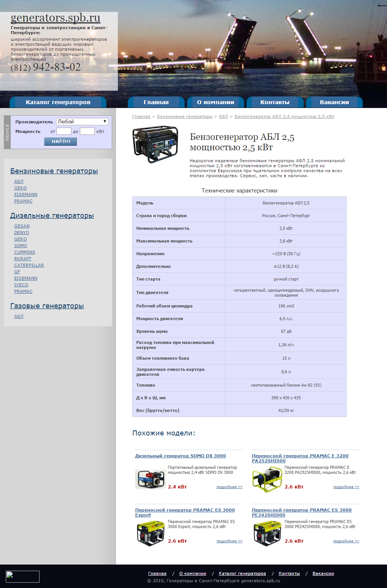387x588 pixels.
Task: Select GEKO under Дизельные генераторы
Action: click(20, 239)
